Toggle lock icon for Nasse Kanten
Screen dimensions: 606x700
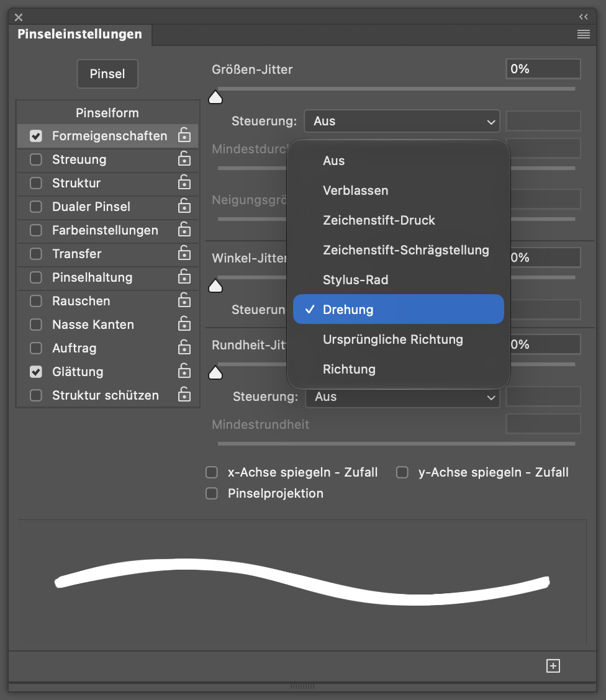184,324
